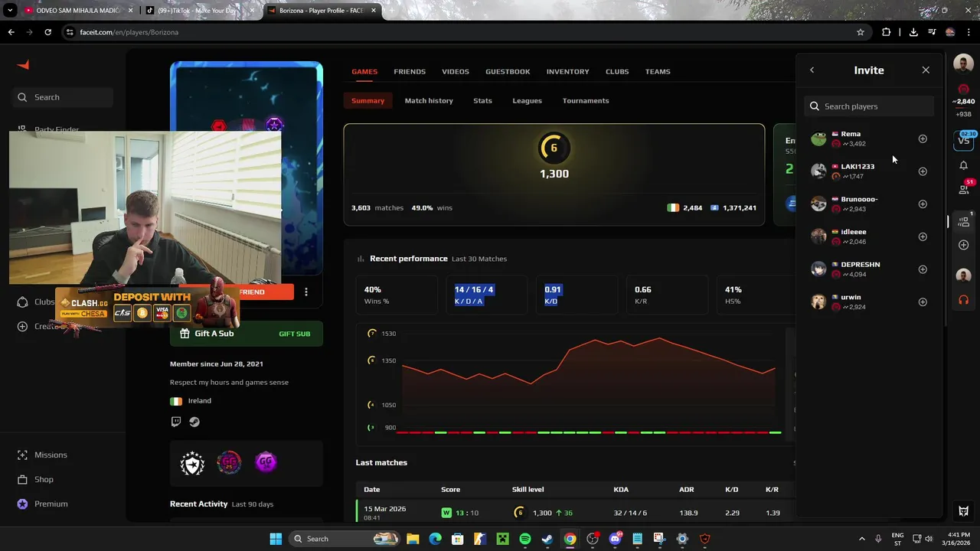The image size is (980, 551).
Task: Open Chrome tab search dropdown
Action: 10,11
